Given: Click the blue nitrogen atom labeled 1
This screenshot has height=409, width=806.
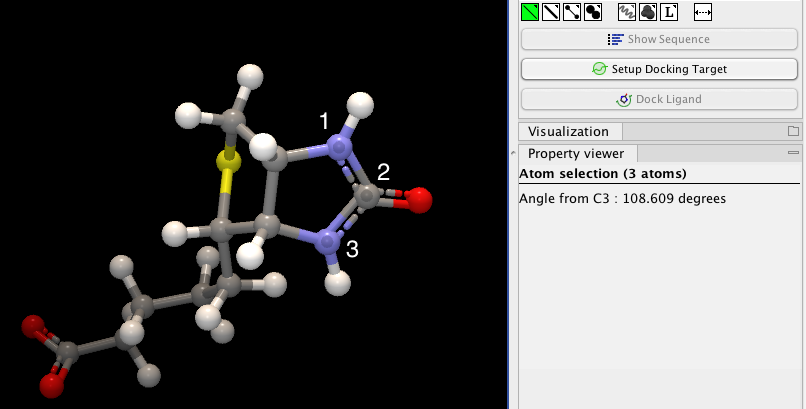Looking at the screenshot, I should pos(340,149).
